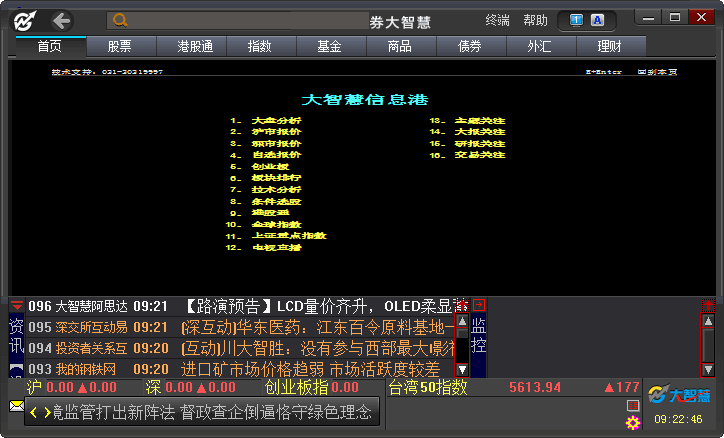Open menu item 14 大报关注
Screen dimensions: 724x438
click(x=467, y=132)
